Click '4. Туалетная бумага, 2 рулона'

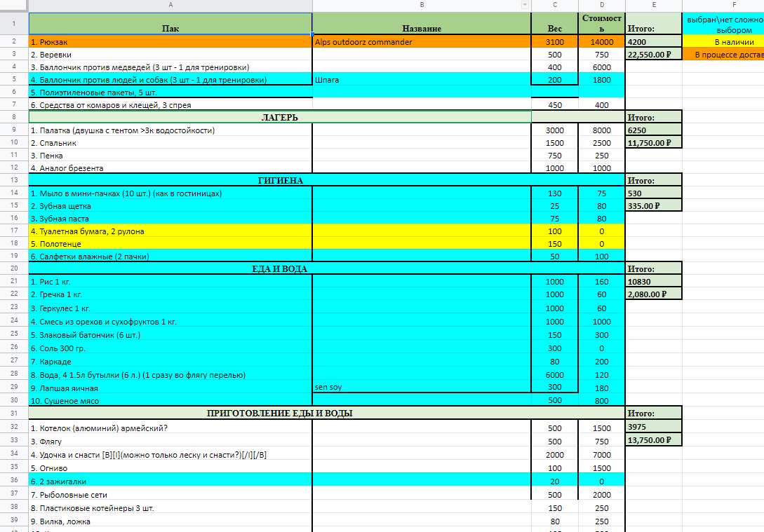[170, 231]
